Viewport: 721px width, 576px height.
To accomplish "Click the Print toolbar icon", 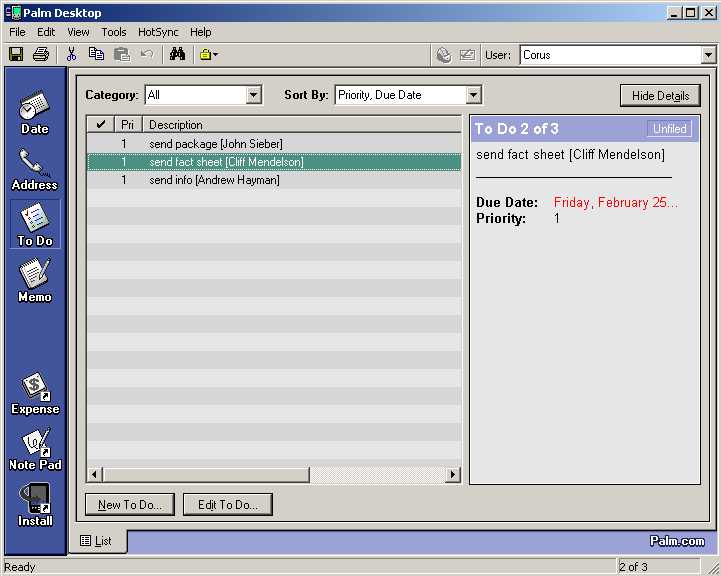I will 41,55.
